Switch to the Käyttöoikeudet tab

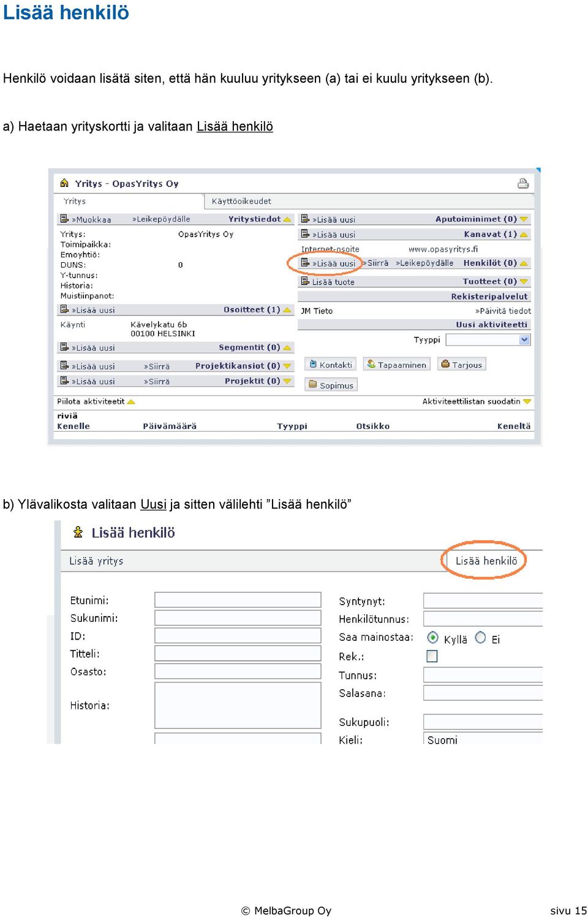241,201
